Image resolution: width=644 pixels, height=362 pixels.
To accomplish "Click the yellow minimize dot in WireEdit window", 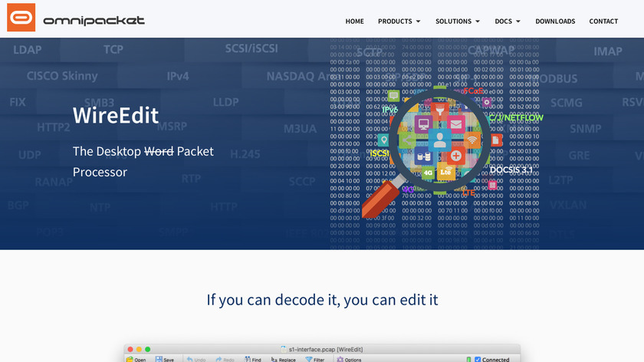I will (x=139, y=349).
